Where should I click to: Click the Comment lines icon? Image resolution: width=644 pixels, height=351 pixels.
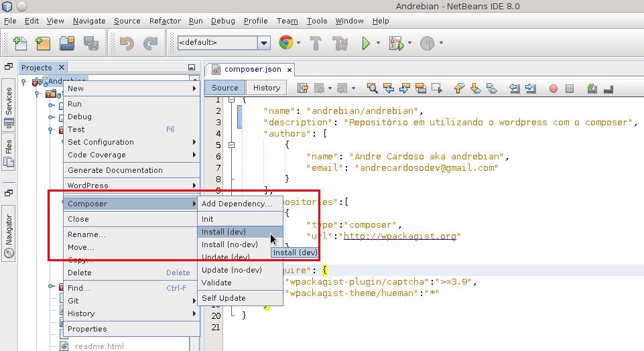(x=592, y=88)
